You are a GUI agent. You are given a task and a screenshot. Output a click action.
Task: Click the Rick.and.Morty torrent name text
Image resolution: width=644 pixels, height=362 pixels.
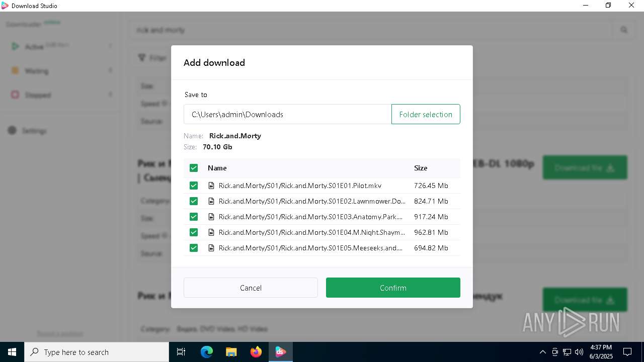[x=235, y=136]
